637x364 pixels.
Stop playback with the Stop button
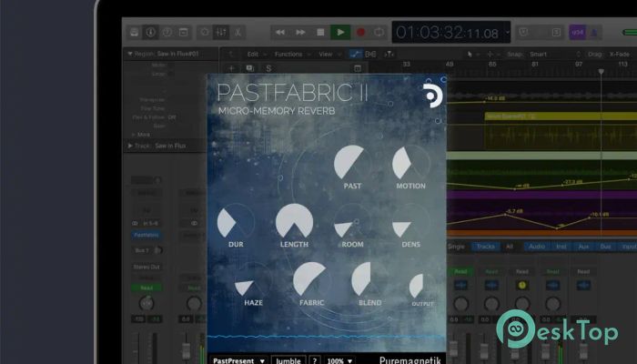[x=320, y=33]
